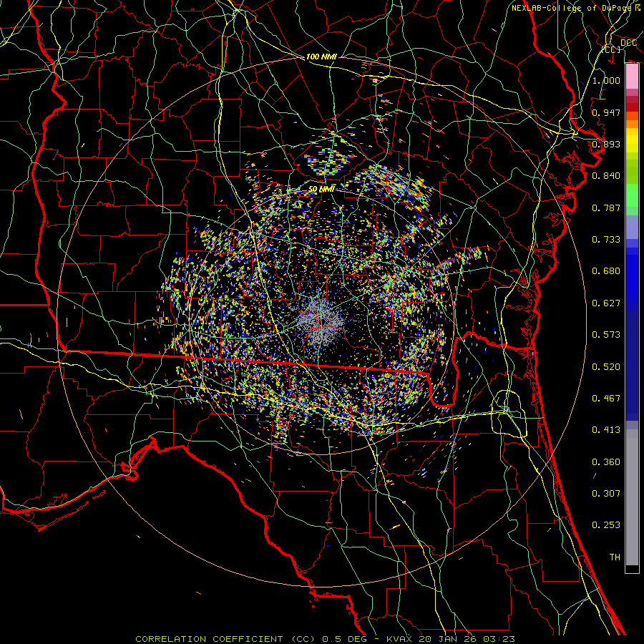Click the 0.680 legend value
Screen dimensions: 644x644
click(606, 271)
